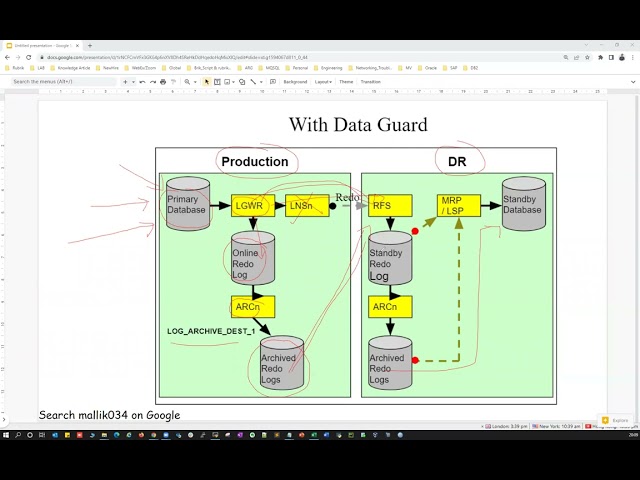Click the Theme button
This screenshot has height=480, width=640.
coord(346,82)
